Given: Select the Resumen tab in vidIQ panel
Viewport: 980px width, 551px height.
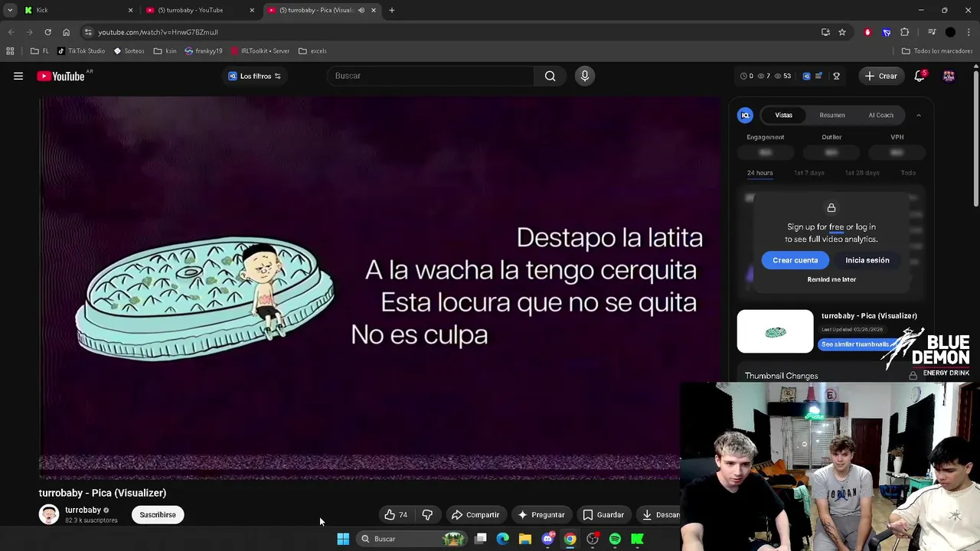Looking at the screenshot, I should 832,116.
